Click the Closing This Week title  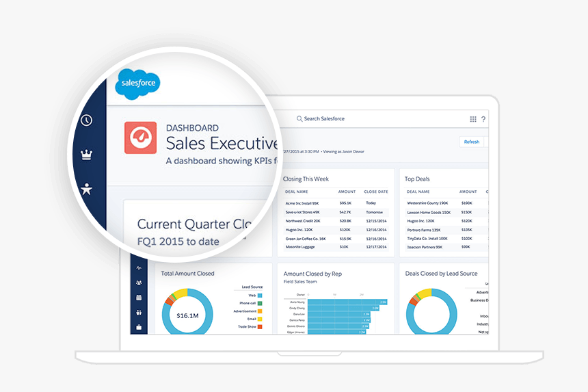point(306,179)
